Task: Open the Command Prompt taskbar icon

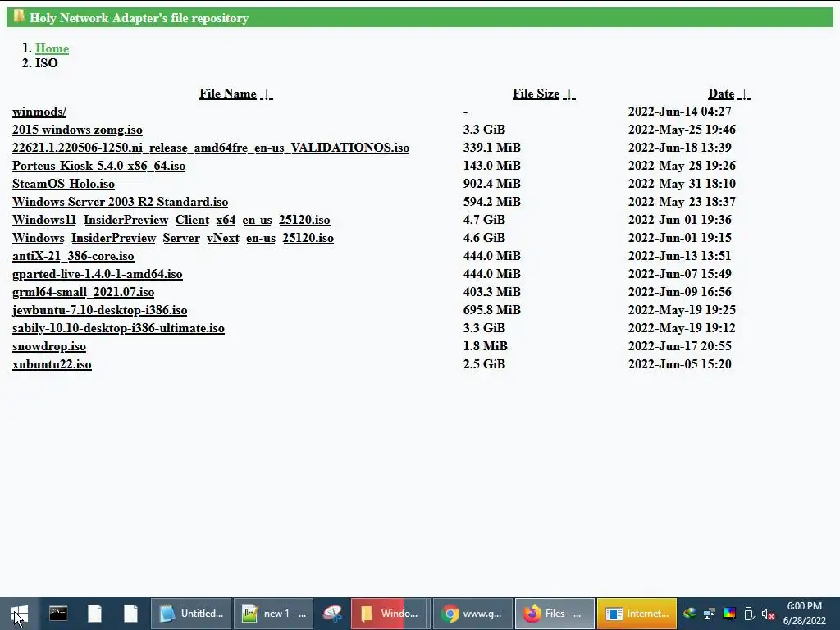Action: pos(58,614)
